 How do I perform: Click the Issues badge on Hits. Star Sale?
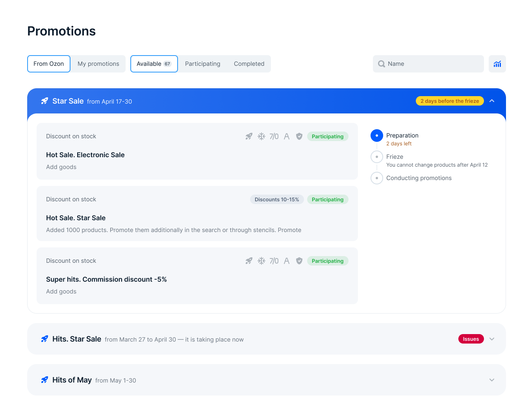tap(471, 339)
